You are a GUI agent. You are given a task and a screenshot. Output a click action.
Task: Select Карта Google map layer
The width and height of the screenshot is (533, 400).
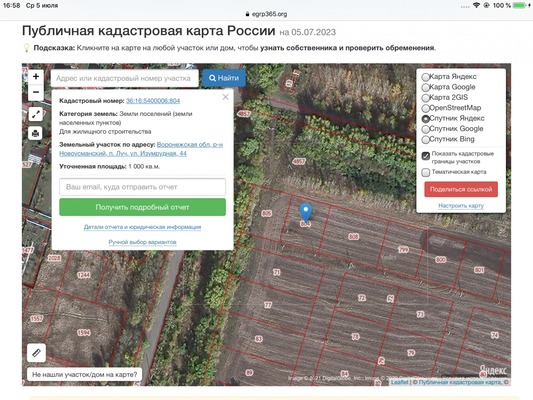(425, 88)
